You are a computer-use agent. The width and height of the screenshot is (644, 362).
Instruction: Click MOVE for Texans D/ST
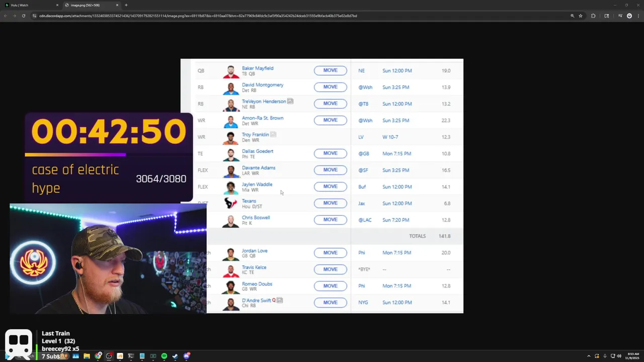pos(331,203)
